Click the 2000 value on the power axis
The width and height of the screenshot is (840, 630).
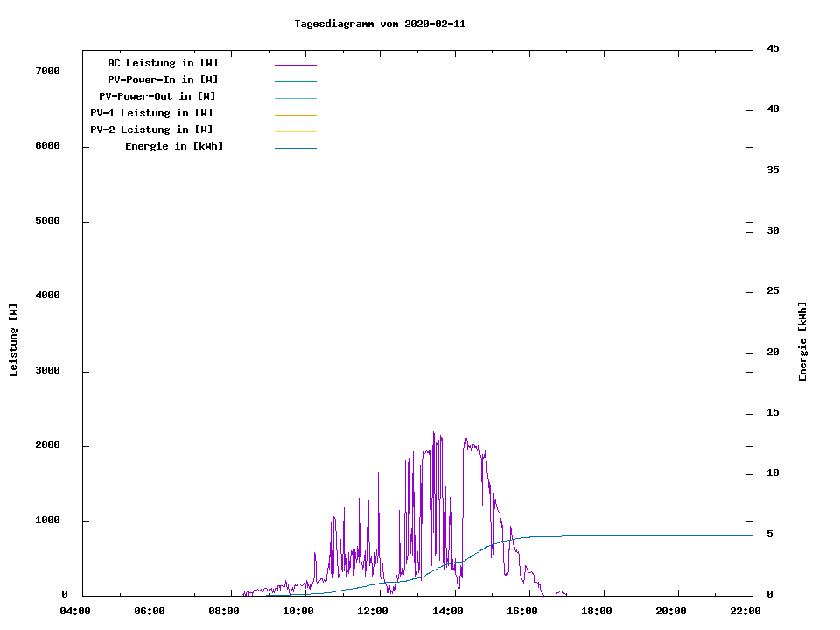tap(47, 445)
